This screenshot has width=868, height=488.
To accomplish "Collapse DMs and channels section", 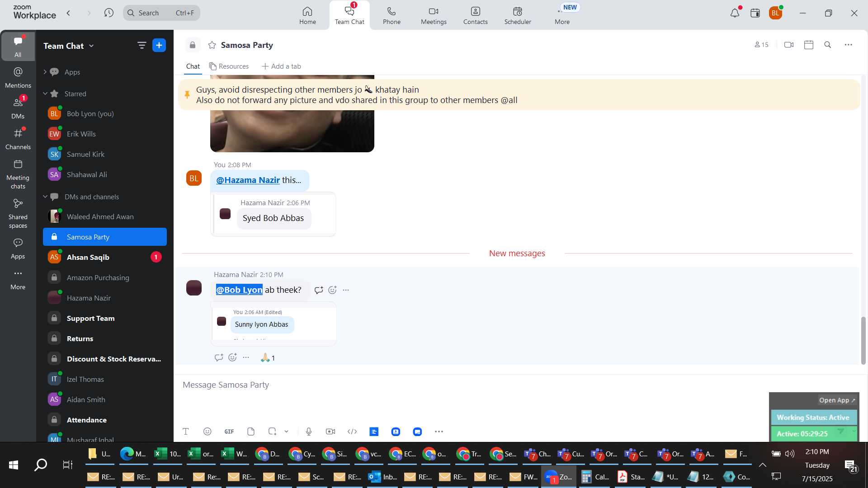I will [x=45, y=197].
